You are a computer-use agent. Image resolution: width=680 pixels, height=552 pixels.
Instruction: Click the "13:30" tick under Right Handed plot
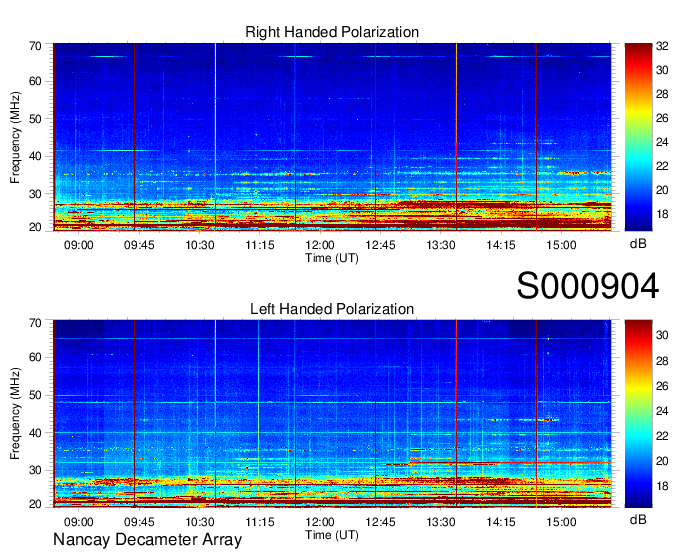point(441,245)
